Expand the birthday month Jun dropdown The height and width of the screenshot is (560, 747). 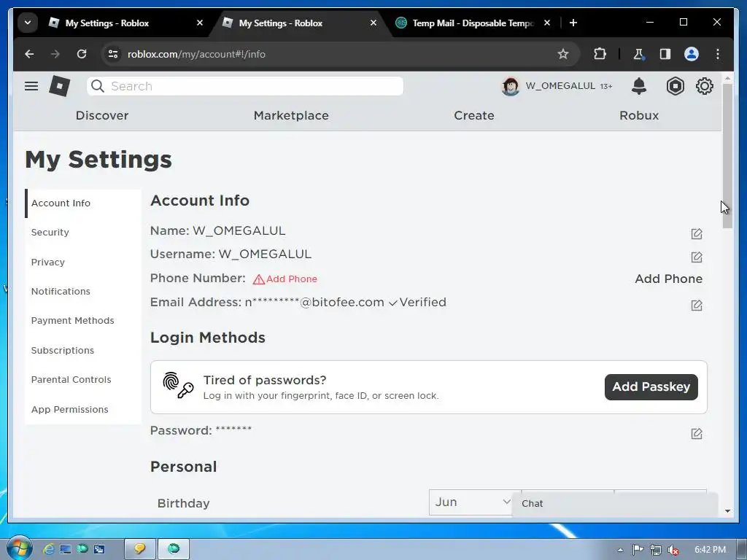[x=471, y=502]
